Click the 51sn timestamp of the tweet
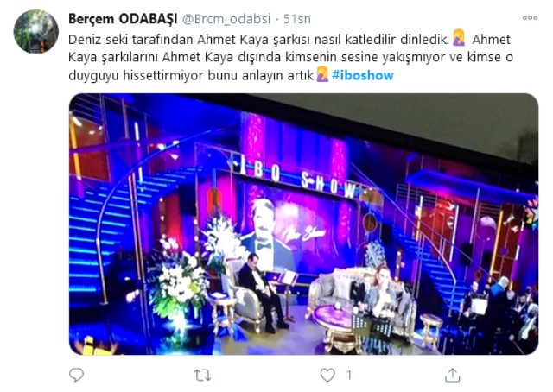The image size is (553, 392). point(297,19)
